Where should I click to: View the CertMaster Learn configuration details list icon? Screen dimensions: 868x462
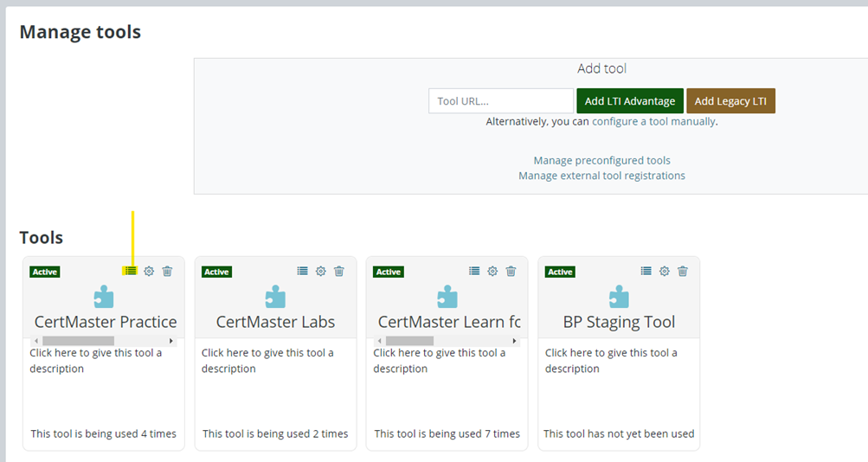474,271
